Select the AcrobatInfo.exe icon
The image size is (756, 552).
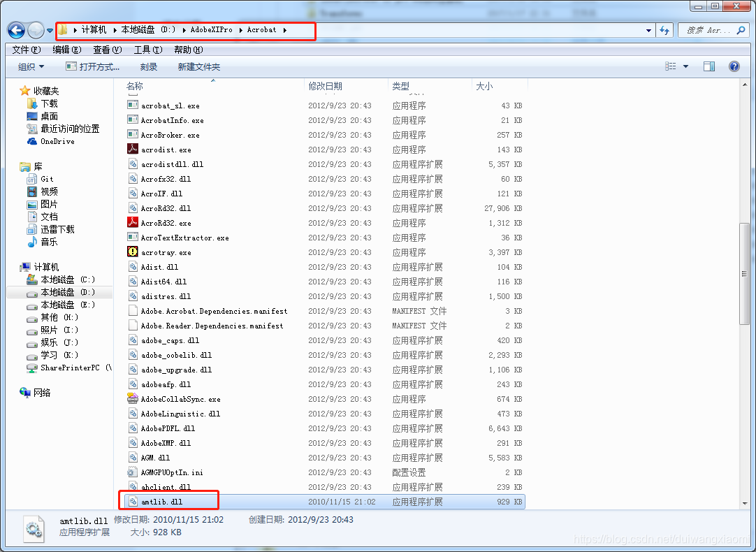pyautogui.click(x=133, y=119)
